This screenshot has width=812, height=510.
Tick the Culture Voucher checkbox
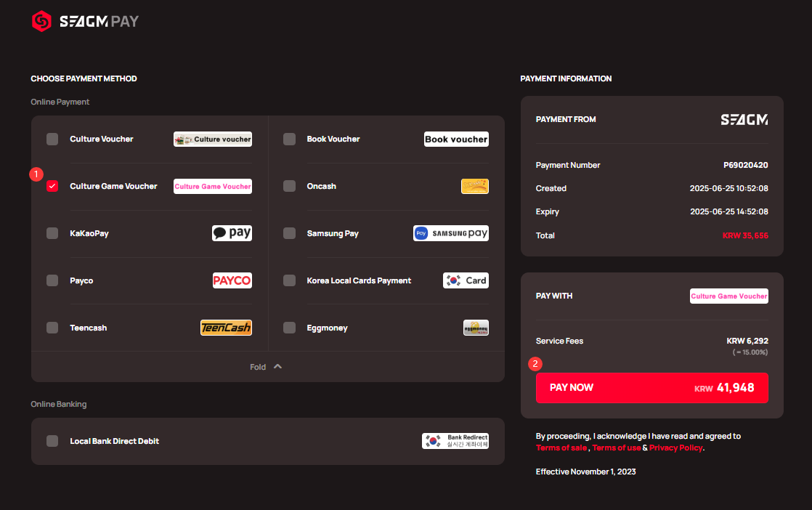pos(52,139)
